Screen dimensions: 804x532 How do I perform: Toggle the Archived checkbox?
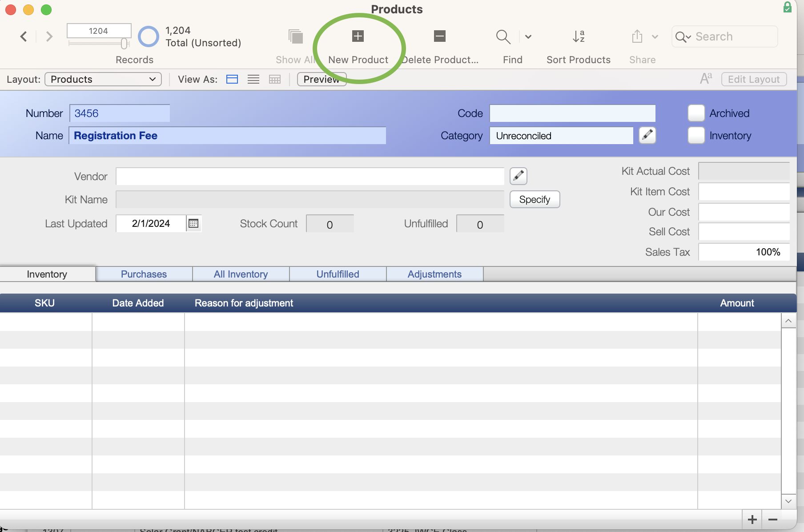[696, 113]
